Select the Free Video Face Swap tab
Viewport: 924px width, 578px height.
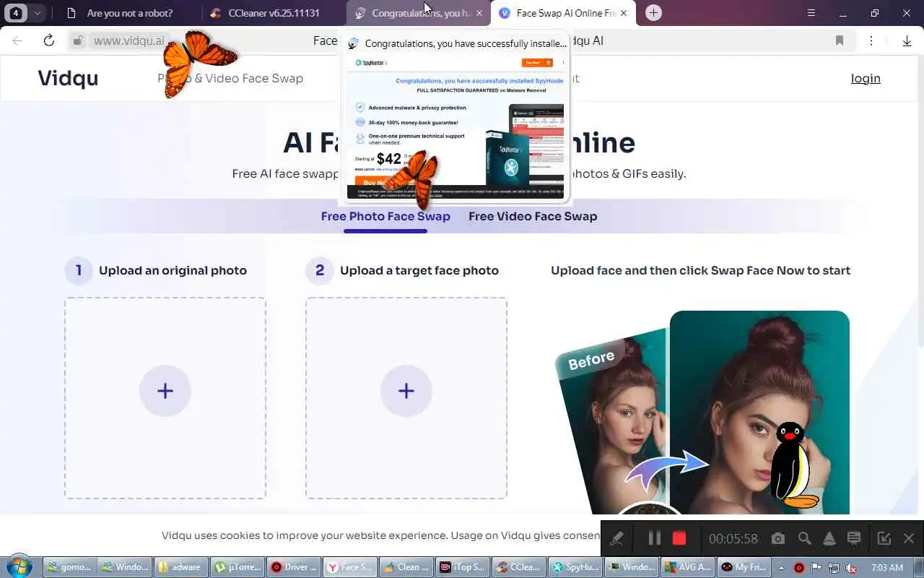(533, 216)
